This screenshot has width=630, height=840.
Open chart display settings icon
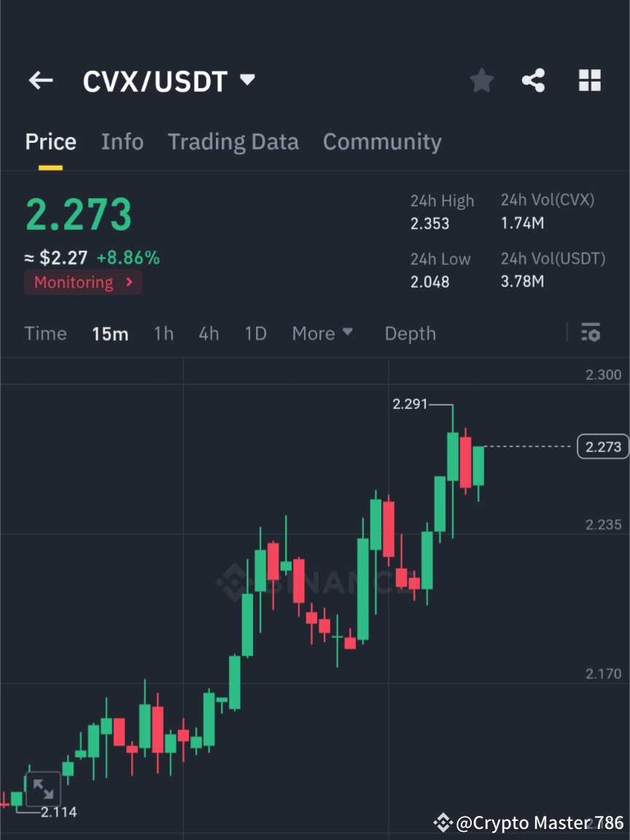[x=591, y=333]
